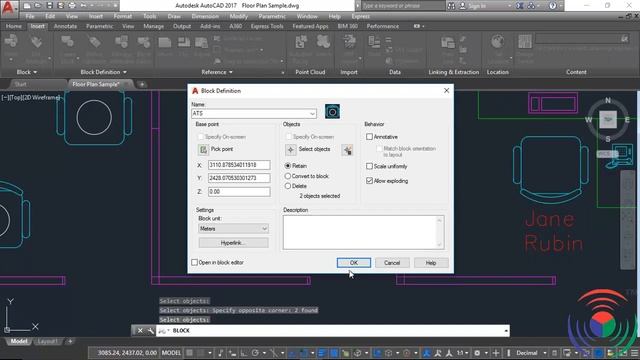Switch to the Floor Plan Sample drawing tab

coord(96,84)
